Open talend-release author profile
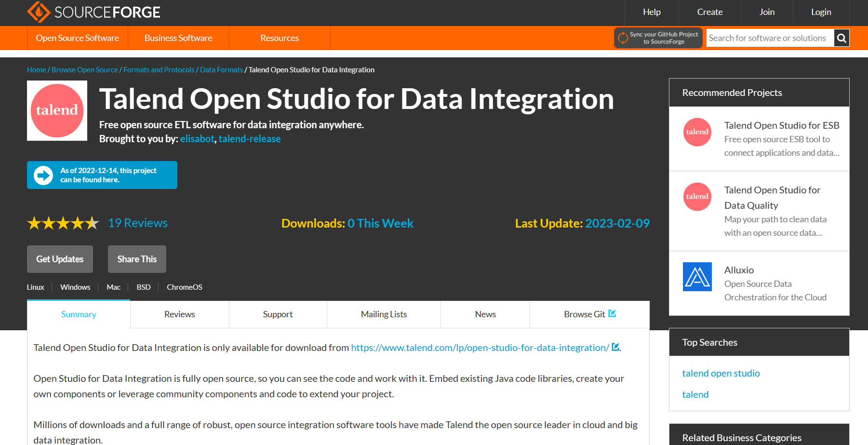The height and width of the screenshot is (445, 868). point(250,139)
